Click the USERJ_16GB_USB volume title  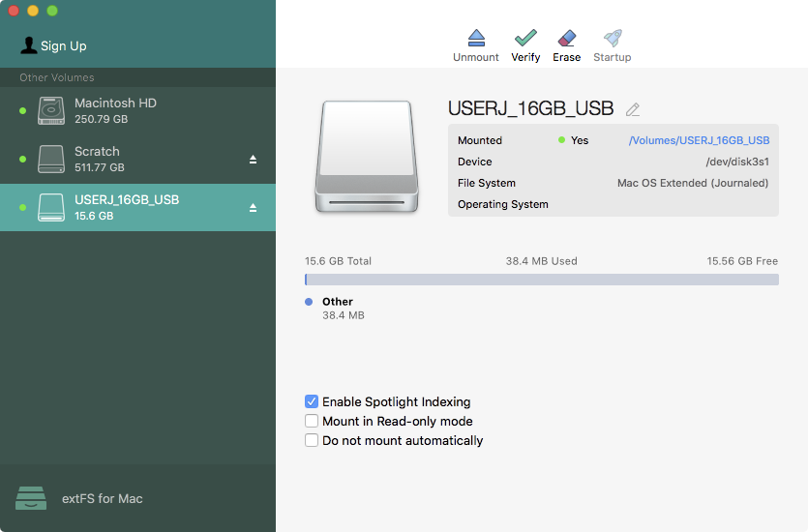[530, 108]
